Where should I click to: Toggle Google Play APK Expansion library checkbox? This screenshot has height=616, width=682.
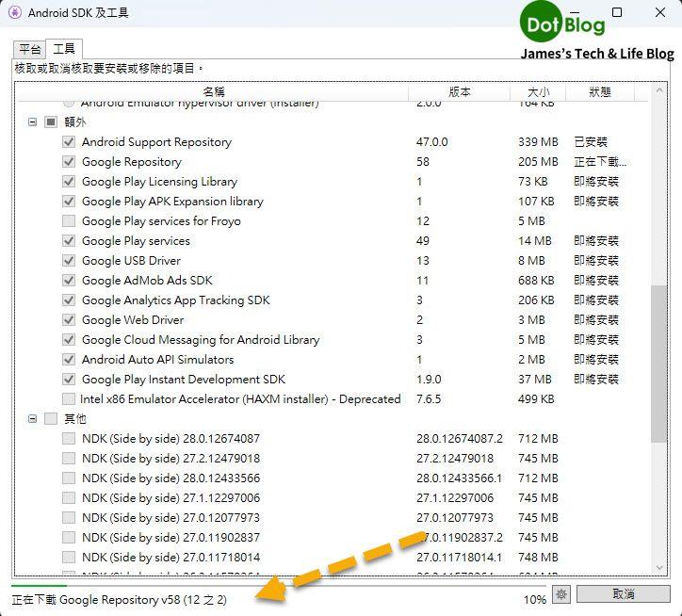point(69,202)
